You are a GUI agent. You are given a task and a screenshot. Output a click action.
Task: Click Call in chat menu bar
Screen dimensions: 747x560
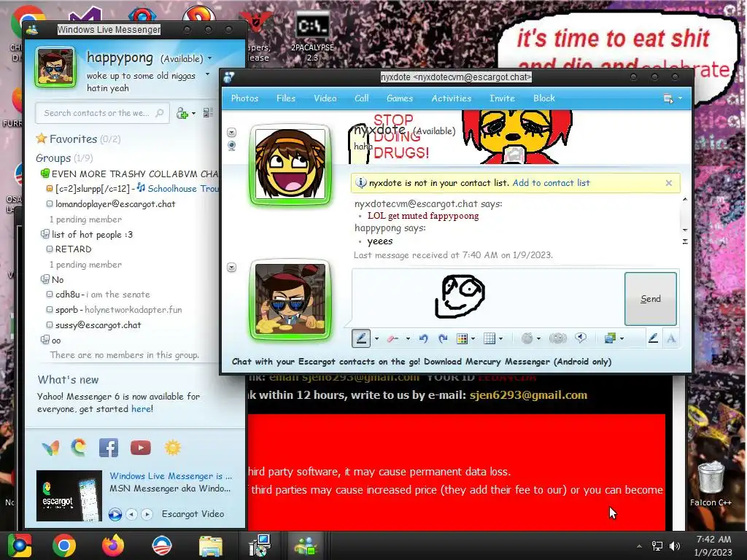(362, 98)
